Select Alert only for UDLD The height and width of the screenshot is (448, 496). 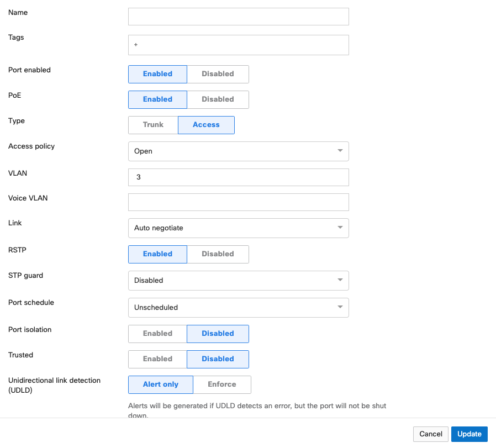[160, 384]
